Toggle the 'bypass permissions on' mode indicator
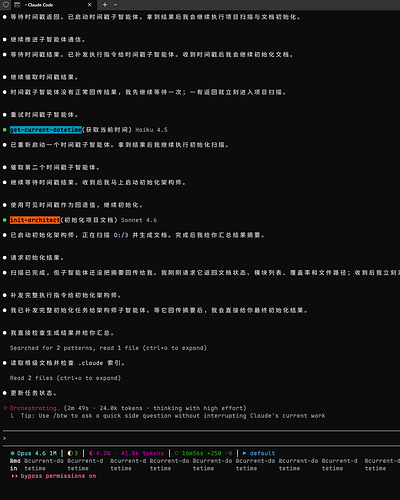400x500 pixels. (58, 476)
